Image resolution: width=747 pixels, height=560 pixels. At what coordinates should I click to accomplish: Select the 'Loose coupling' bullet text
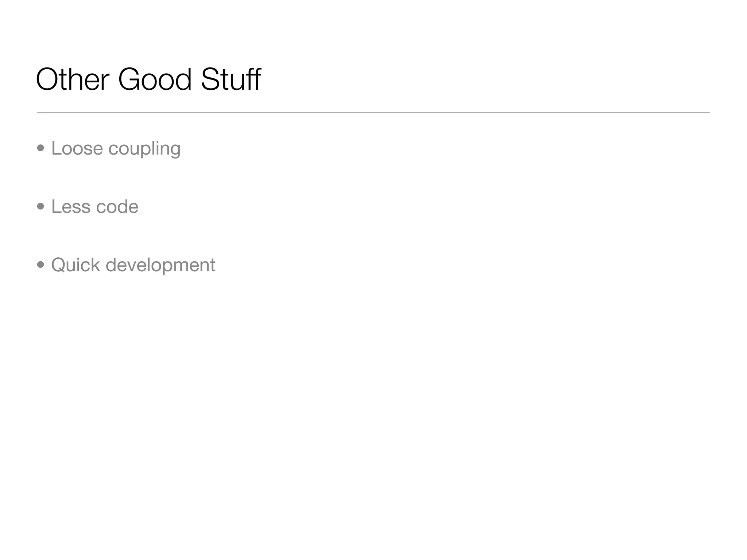(x=116, y=148)
